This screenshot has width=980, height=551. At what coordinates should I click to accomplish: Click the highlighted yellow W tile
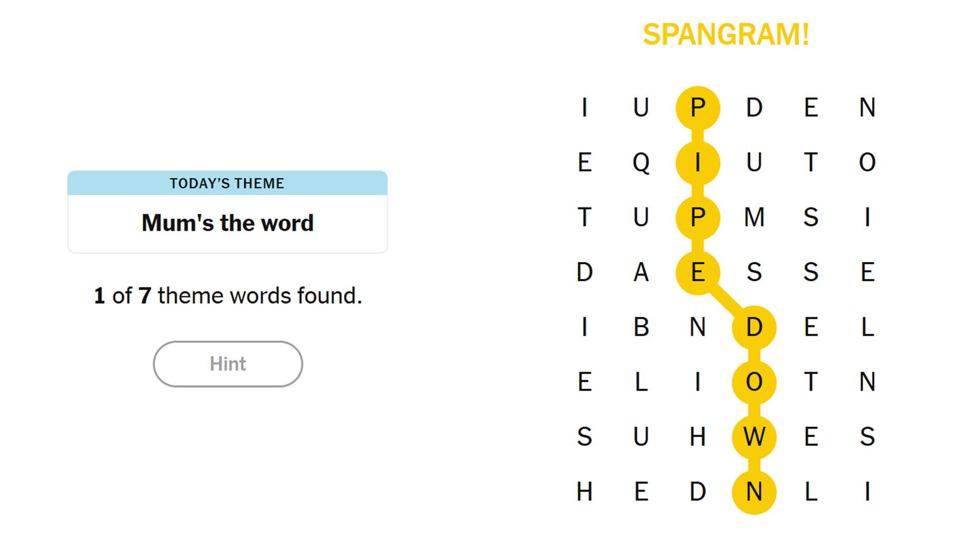(x=754, y=437)
